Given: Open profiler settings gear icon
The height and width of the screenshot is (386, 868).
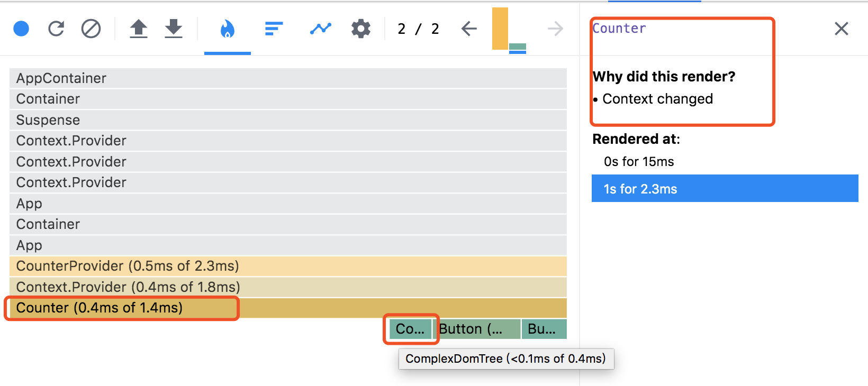Looking at the screenshot, I should (361, 29).
